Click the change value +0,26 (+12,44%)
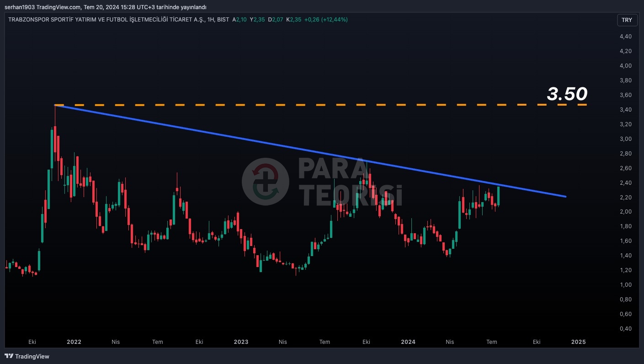The height and width of the screenshot is (364, 644). [326, 20]
